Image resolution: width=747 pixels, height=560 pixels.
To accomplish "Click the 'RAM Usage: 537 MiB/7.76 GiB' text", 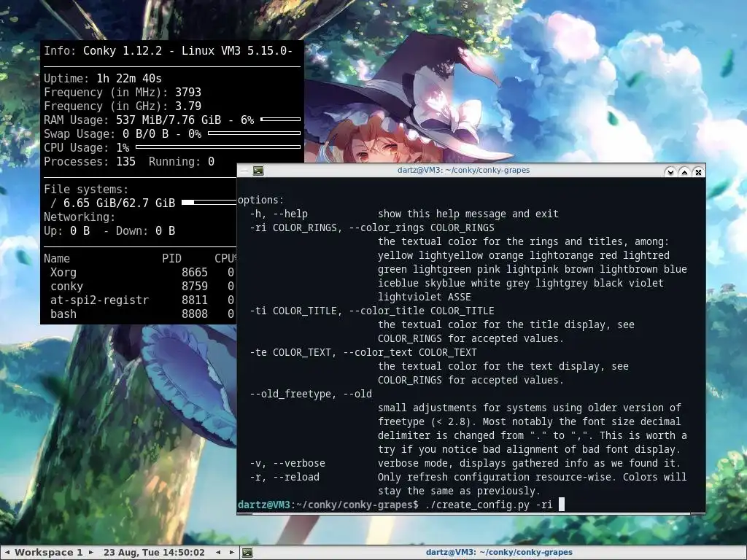I will 133,120.
